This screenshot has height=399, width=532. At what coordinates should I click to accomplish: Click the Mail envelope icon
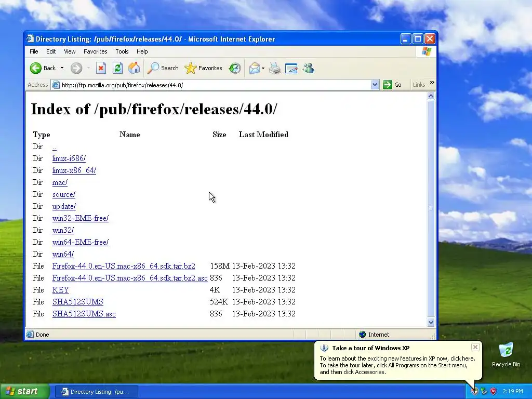point(254,68)
